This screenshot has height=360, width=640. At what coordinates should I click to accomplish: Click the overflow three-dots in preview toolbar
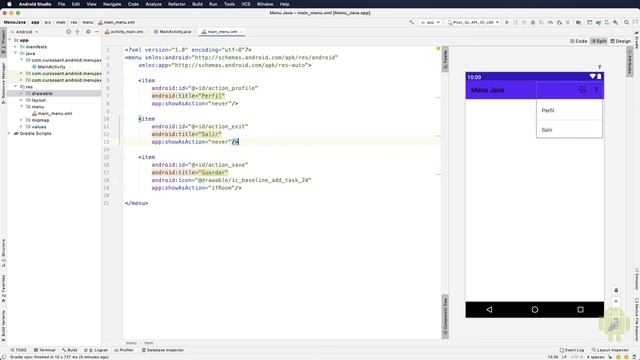click(596, 90)
